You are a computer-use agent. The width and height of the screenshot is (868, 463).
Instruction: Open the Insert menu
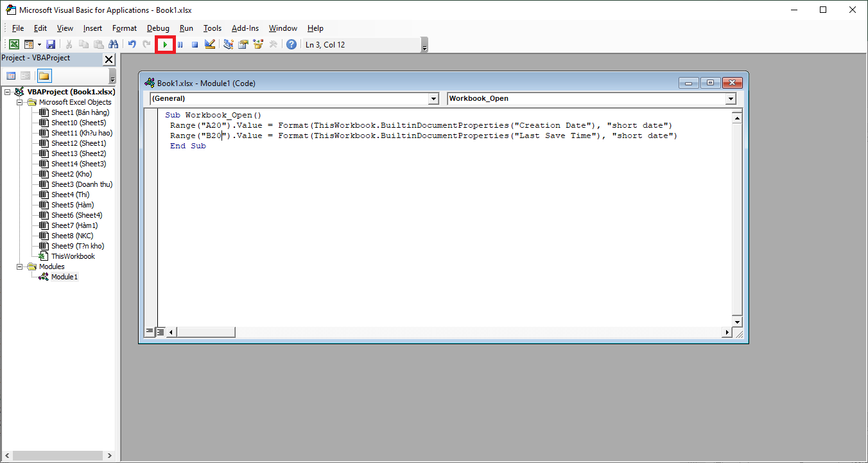tap(92, 28)
